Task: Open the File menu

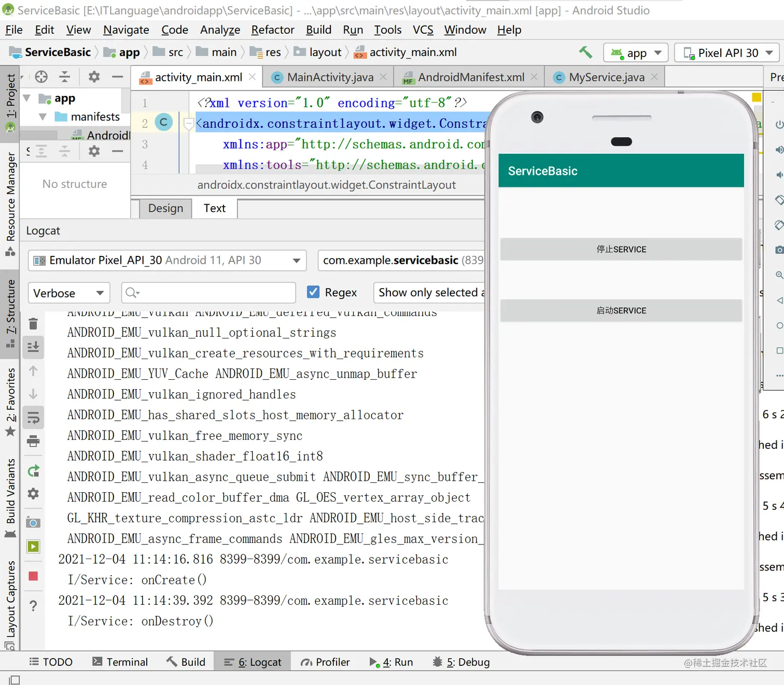Action: [14, 30]
